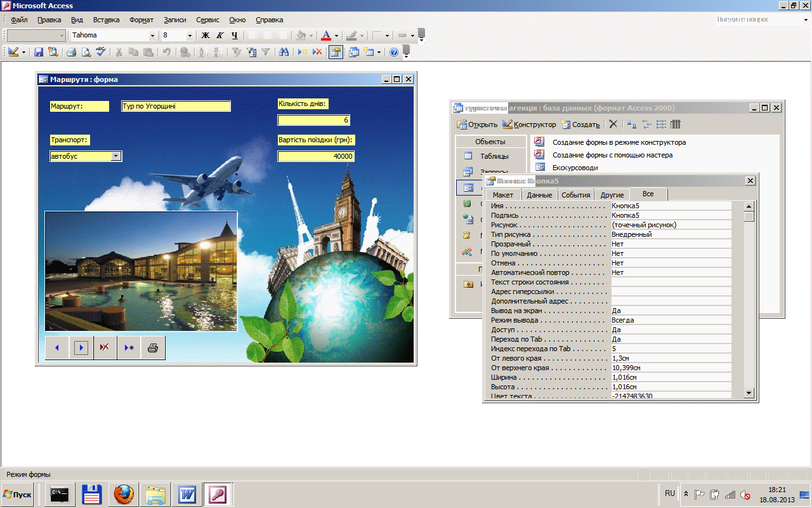The width and height of the screenshot is (812, 508).
Task: Click the Find binoculars icon
Action: (284, 53)
